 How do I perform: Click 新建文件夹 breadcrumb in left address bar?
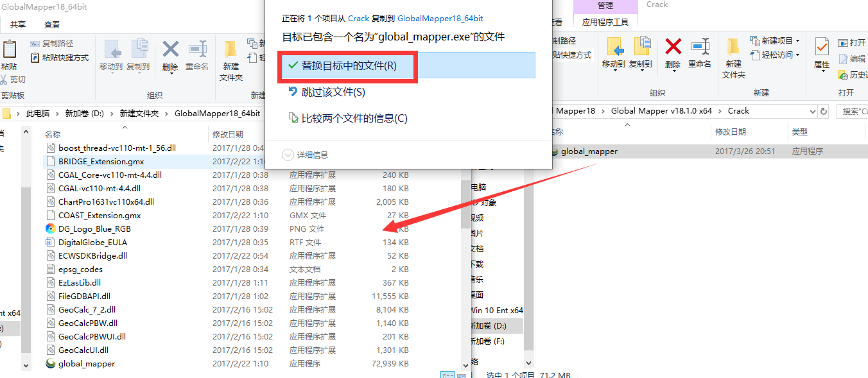click(x=139, y=113)
